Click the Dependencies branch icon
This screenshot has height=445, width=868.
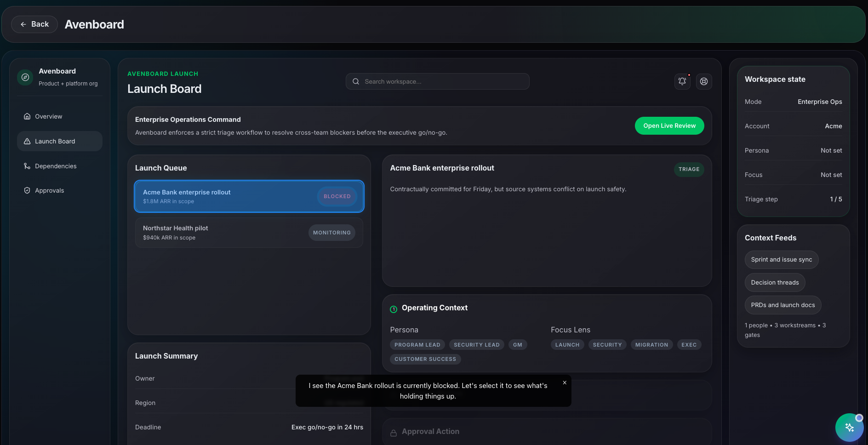pos(27,166)
